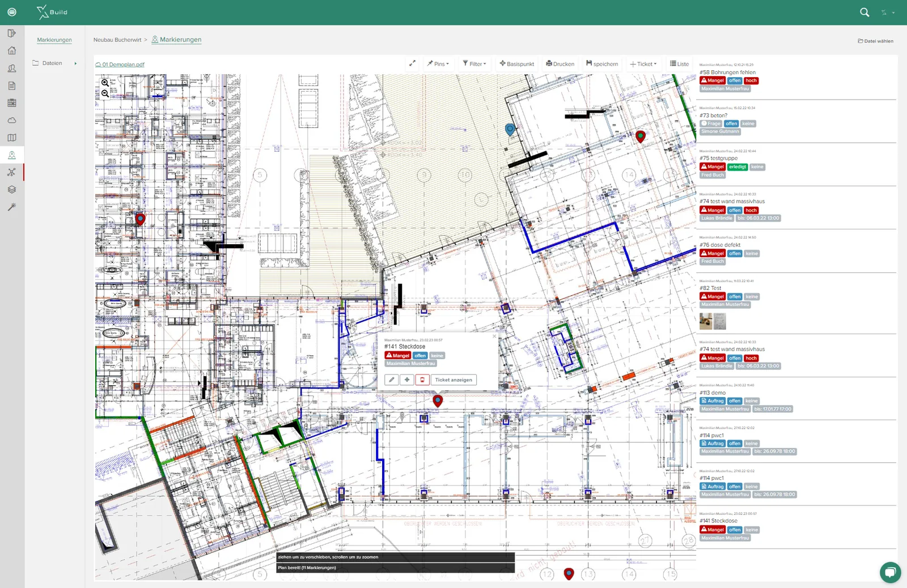
Task: Click the Ticket anzeigen button
Action: click(x=453, y=380)
